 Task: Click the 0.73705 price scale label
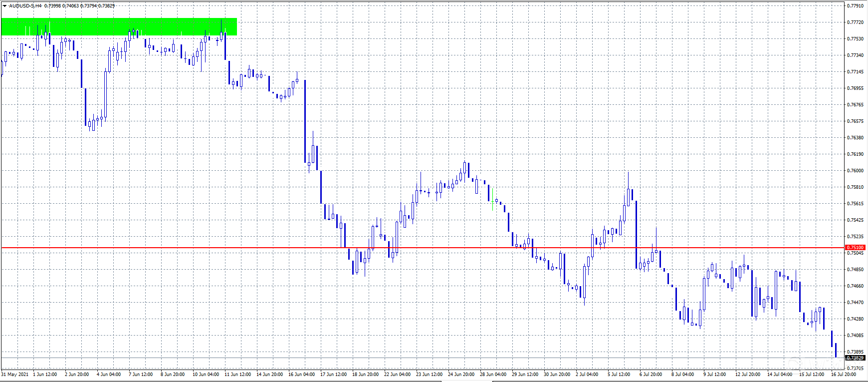coord(855,368)
